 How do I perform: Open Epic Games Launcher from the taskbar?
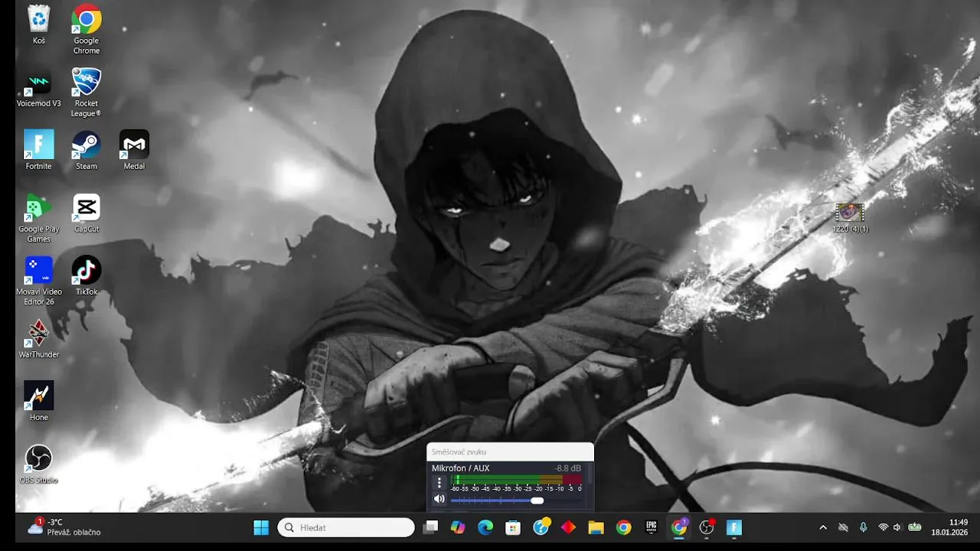652,527
